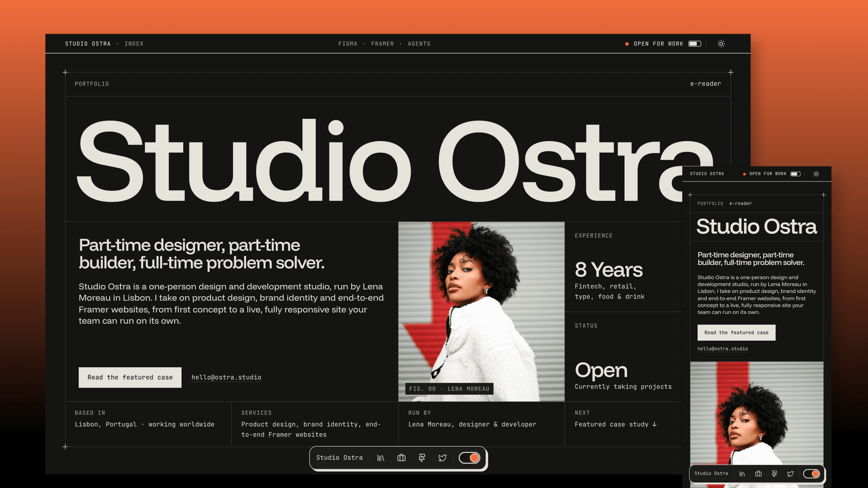The image size is (868, 488).
Task: Click the 8 Years experience value
Action: click(609, 270)
